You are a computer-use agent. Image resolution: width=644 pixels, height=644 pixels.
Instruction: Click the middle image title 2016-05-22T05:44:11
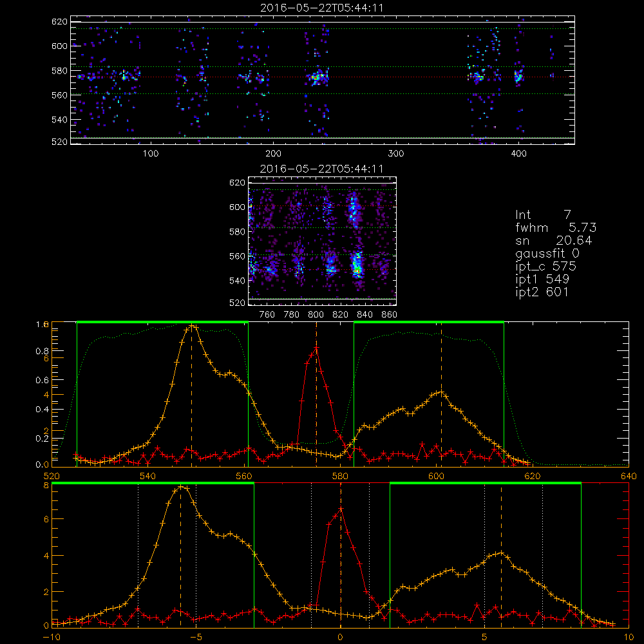[x=322, y=169]
